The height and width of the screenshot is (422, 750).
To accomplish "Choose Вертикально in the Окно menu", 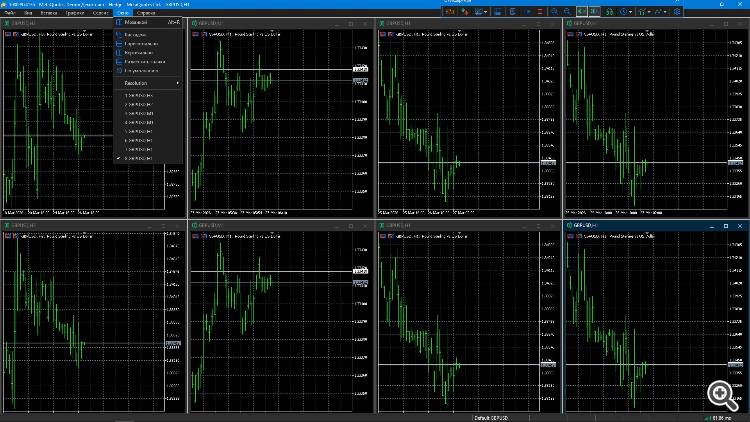I will click(x=148, y=53).
